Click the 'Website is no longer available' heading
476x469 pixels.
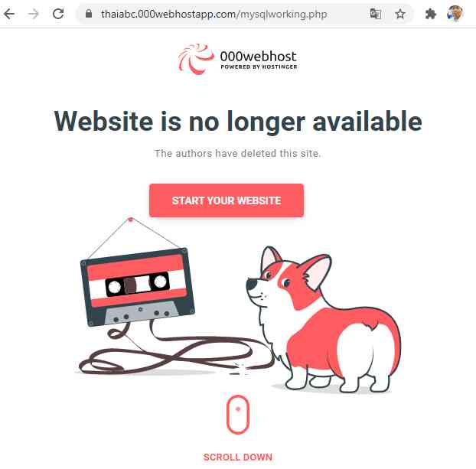click(x=238, y=122)
